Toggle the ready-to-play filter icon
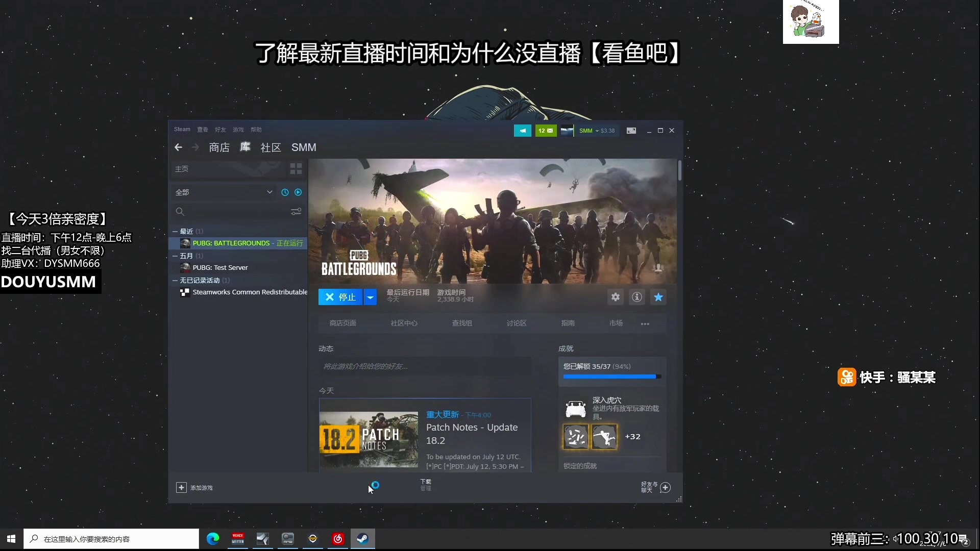 click(298, 192)
